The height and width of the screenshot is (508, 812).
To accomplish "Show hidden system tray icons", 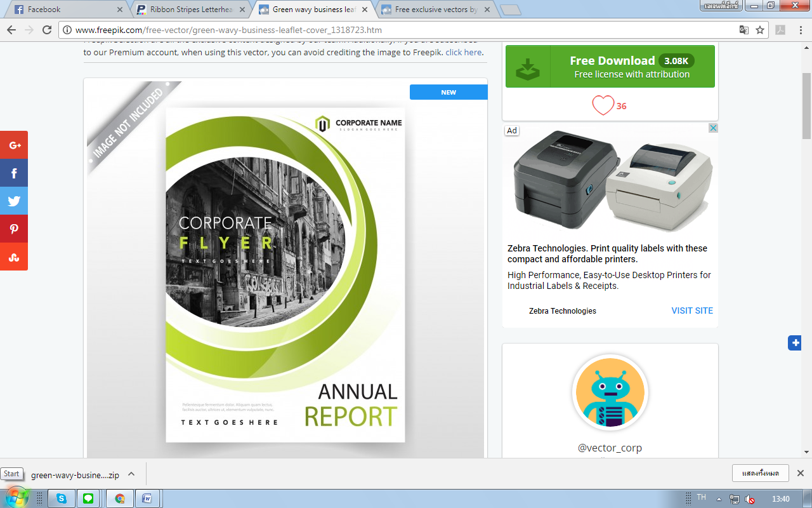I will point(719,498).
